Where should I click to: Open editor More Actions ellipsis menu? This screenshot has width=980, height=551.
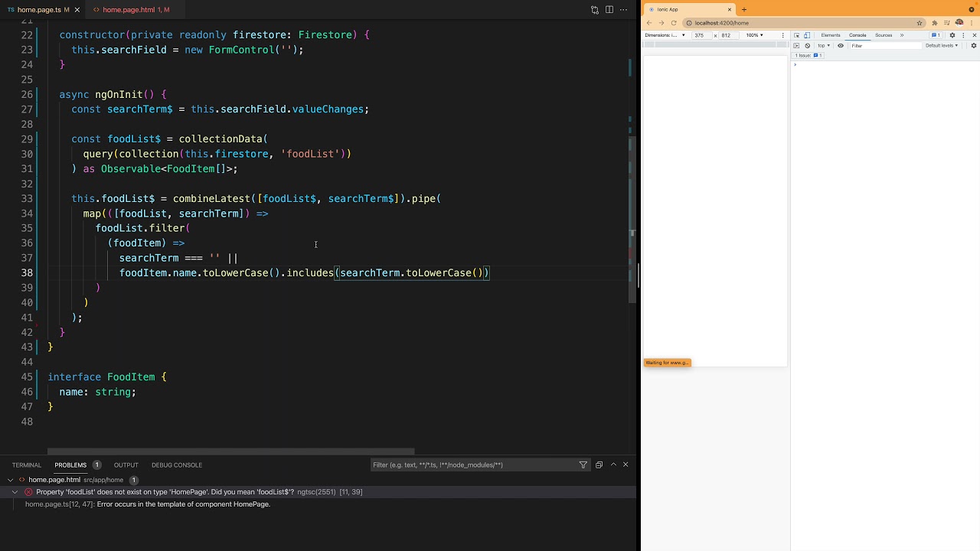tap(624, 10)
